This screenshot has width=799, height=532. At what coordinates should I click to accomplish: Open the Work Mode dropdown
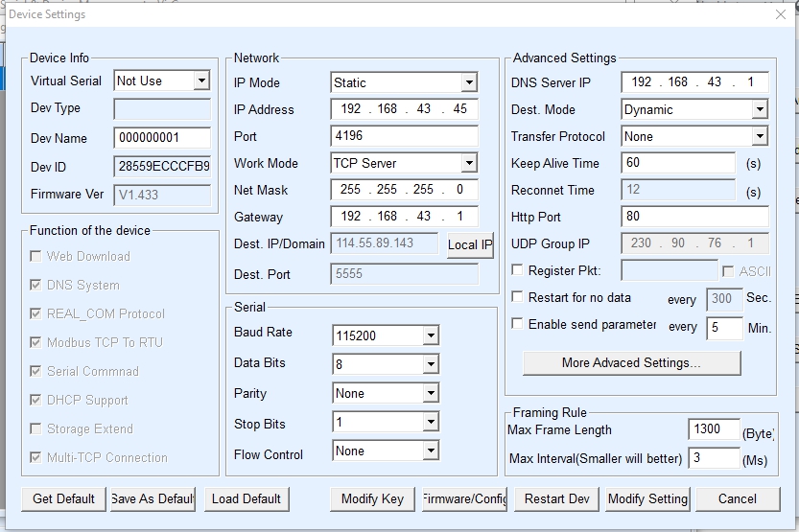click(x=468, y=164)
